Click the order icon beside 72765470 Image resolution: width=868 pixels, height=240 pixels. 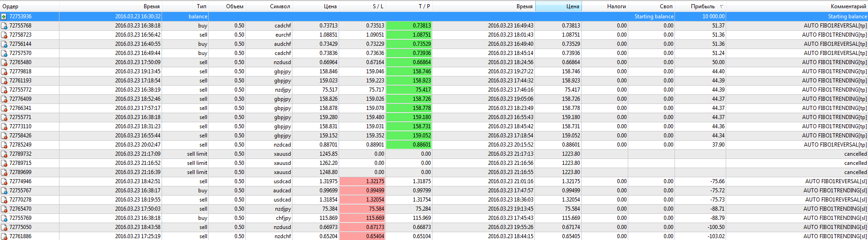(x=4, y=209)
